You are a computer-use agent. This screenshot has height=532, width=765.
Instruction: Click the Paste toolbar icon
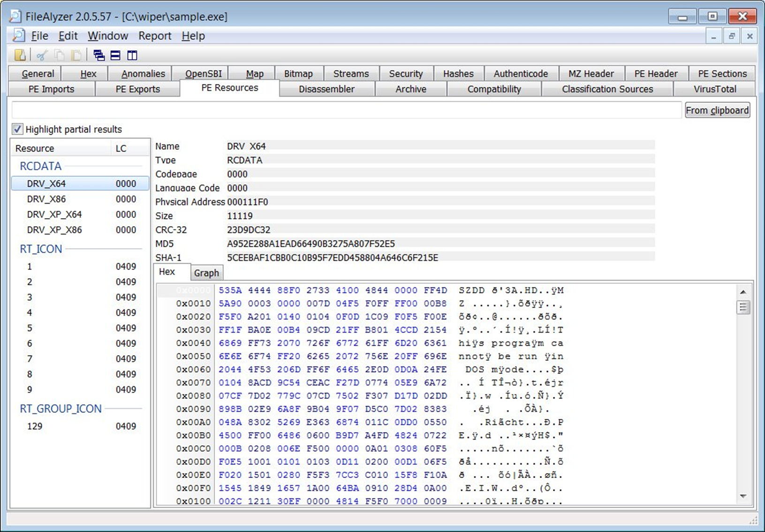point(76,55)
